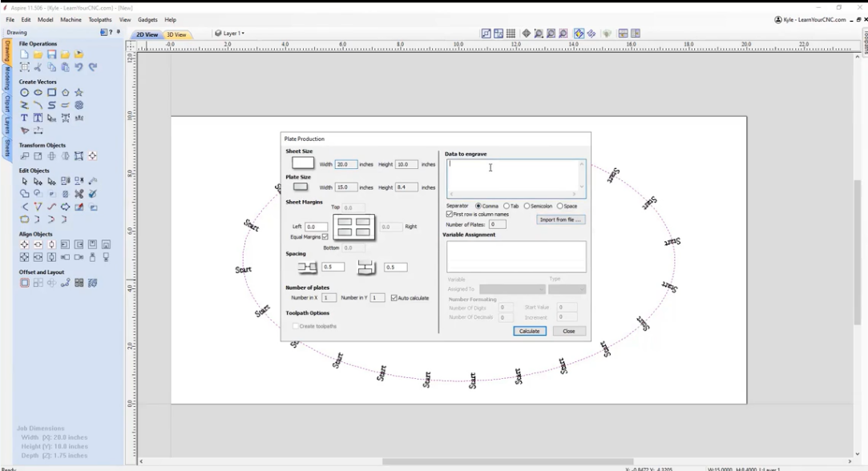Click the Pan View icon in view toolbar
This screenshot has height=471, width=868.
coord(527,34)
